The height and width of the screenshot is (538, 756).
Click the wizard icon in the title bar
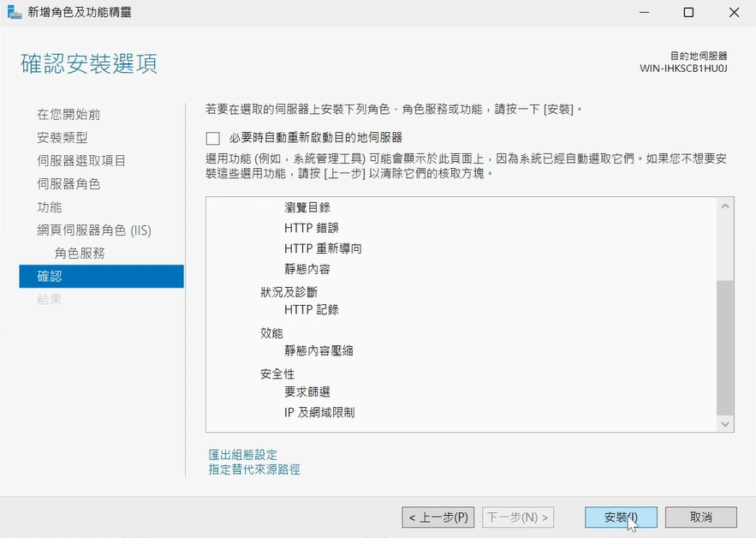pyautogui.click(x=15, y=12)
